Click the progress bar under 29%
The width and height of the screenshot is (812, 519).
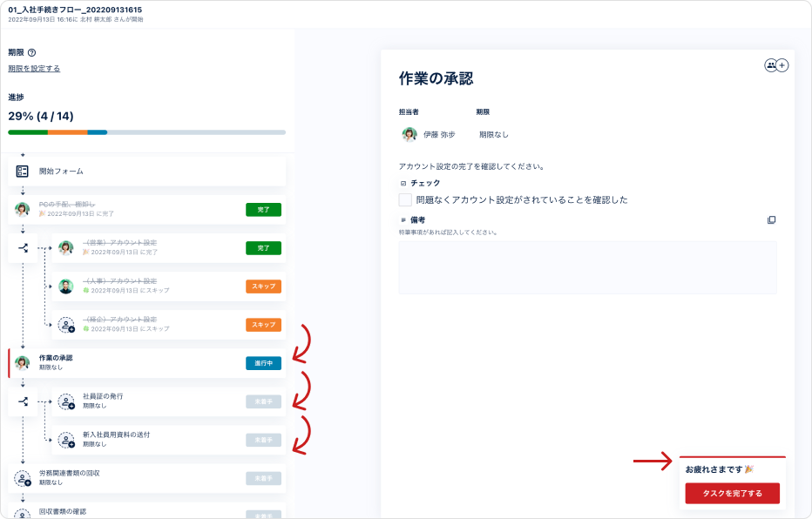tap(146, 132)
